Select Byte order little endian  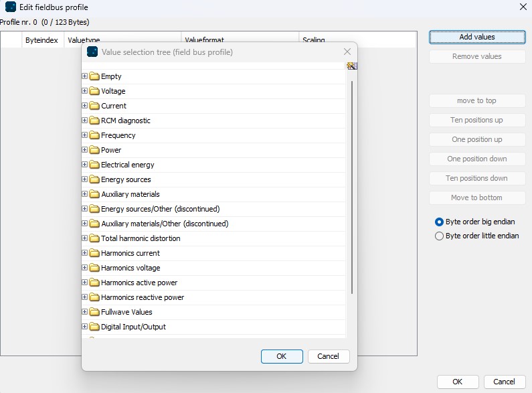point(439,236)
